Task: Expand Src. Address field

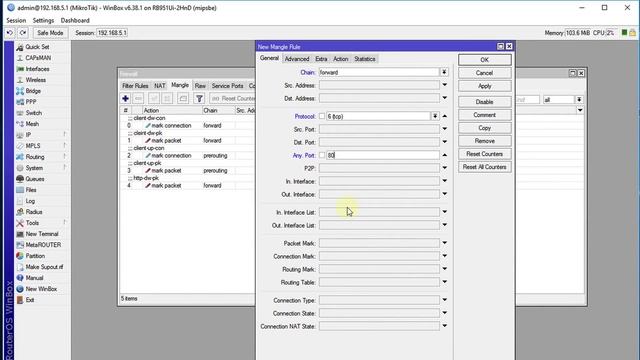Action: point(444,85)
